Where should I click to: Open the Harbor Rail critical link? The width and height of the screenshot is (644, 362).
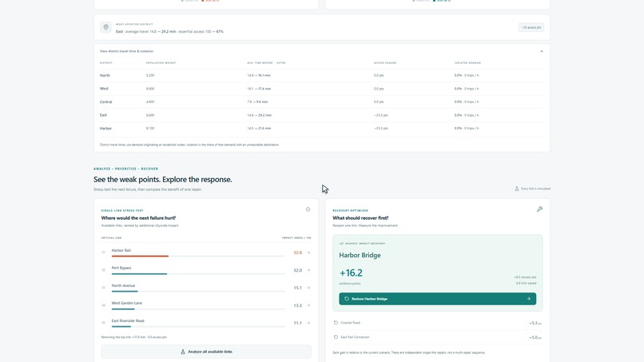(206, 253)
